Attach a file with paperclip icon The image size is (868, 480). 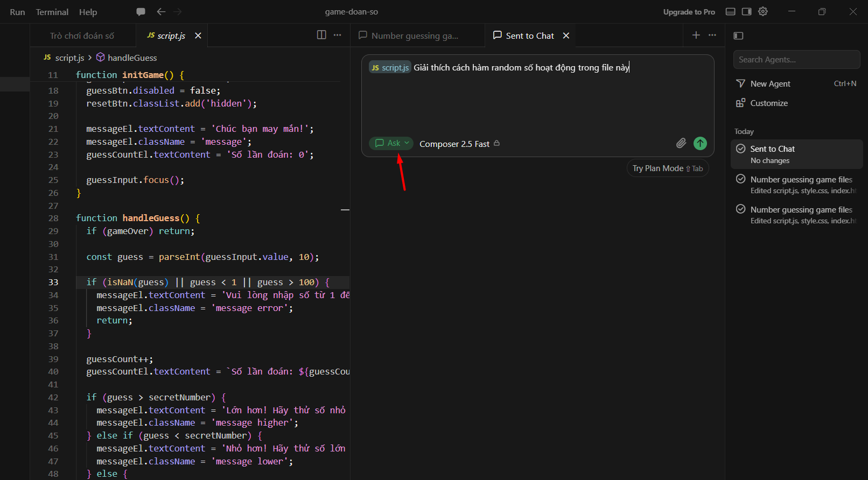point(681,143)
